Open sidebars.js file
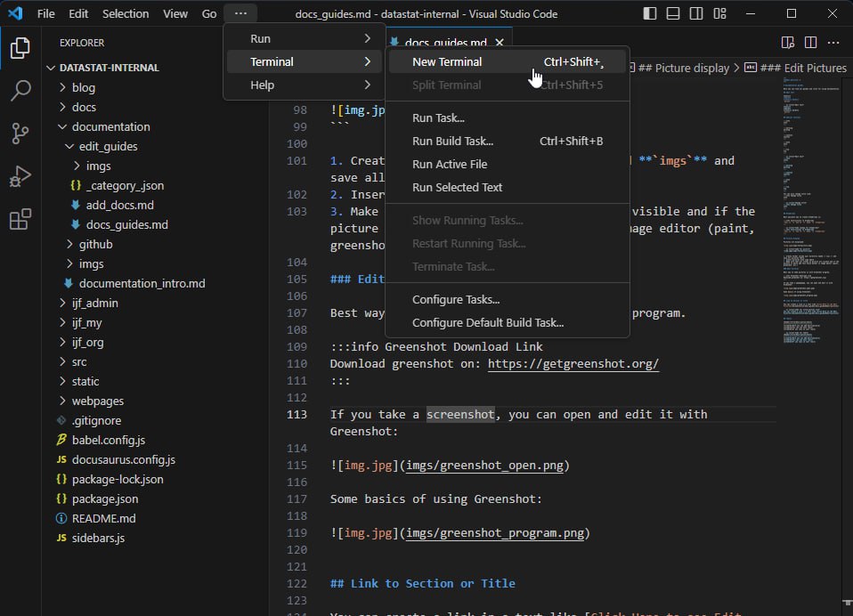This screenshot has width=853, height=616. 155,538
